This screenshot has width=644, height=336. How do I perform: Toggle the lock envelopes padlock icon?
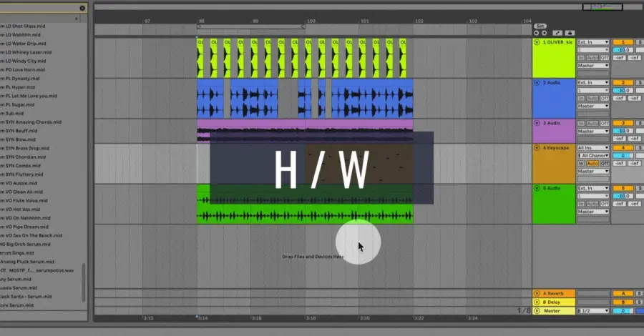(570, 33)
